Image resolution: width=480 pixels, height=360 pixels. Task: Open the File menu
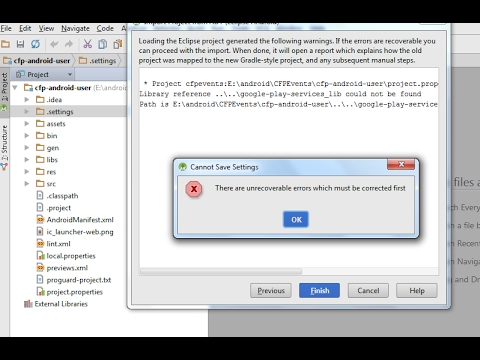point(6,28)
